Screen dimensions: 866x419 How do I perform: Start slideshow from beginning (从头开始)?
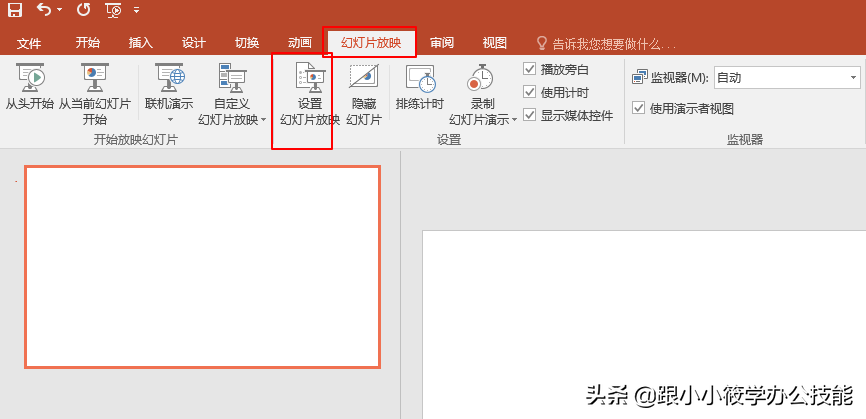pos(29,87)
